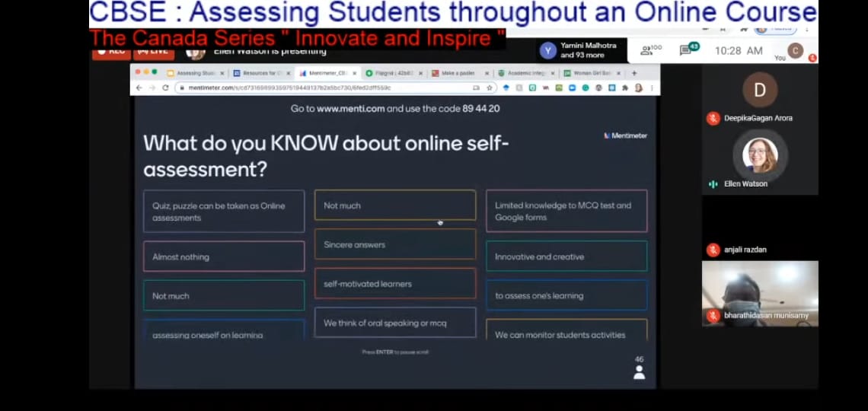Click Ellen Watson's participant thumbnail
The width and height of the screenshot is (868, 411).
coord(759,157)
